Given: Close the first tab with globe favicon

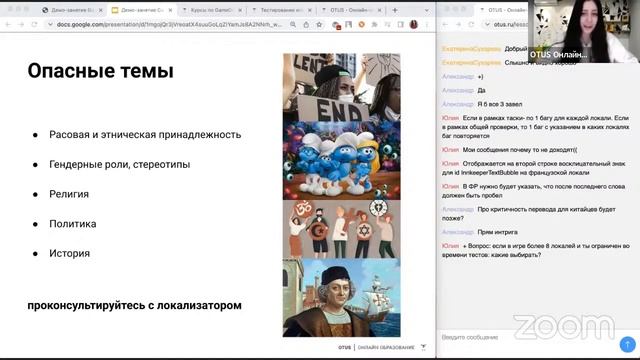Looking at the screenshot, I should click(100, 10).
